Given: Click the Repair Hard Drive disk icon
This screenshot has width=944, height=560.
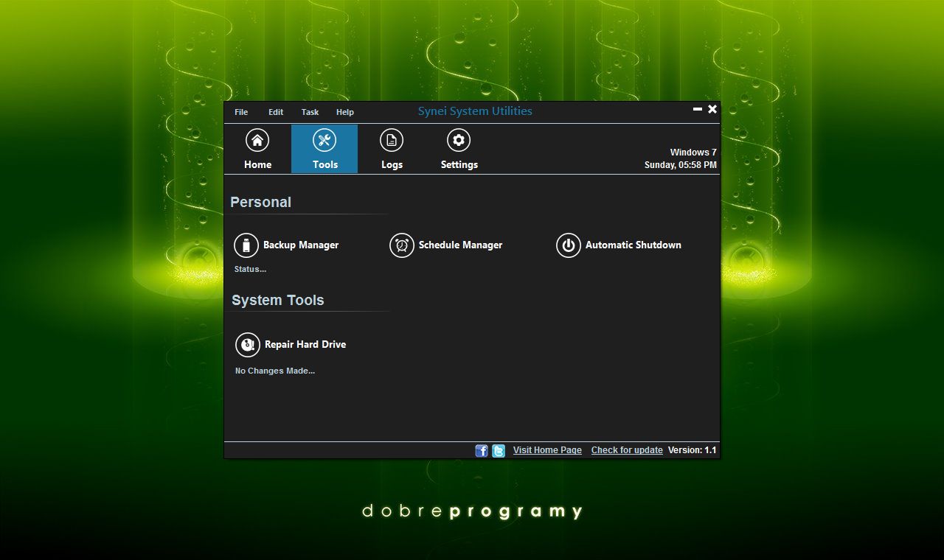Looking at the screenshot, I should pos(248,345).
